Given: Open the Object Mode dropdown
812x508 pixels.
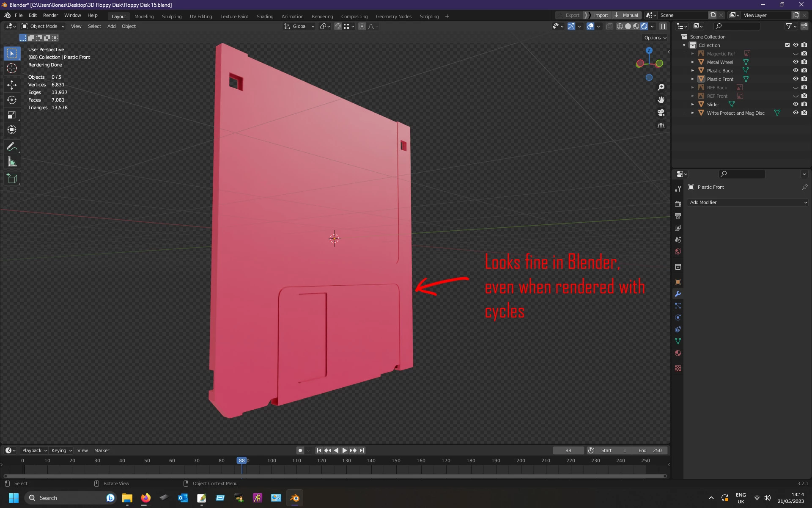Looking at the screenshot, I should pyautogui.click(x=43, y=26).
